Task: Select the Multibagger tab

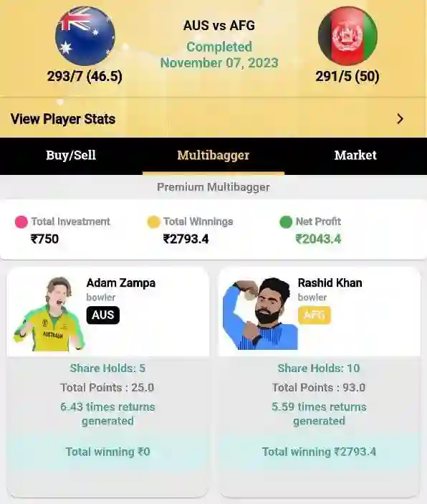Action: pyautogui.click(x=214, y=156)
